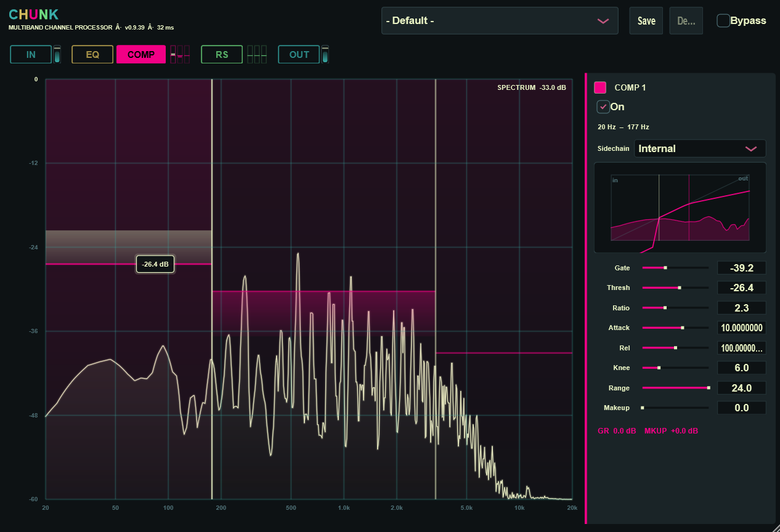Click the RS band meters beside RS
Image resolution: width=780 pixels, height=532 pixels.
tap(257, 54)
